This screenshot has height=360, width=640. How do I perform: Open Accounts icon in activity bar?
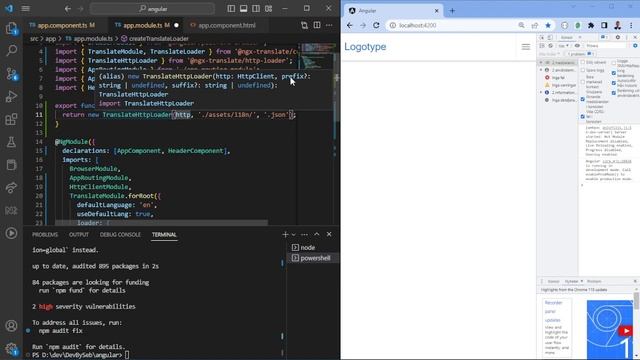11,326
